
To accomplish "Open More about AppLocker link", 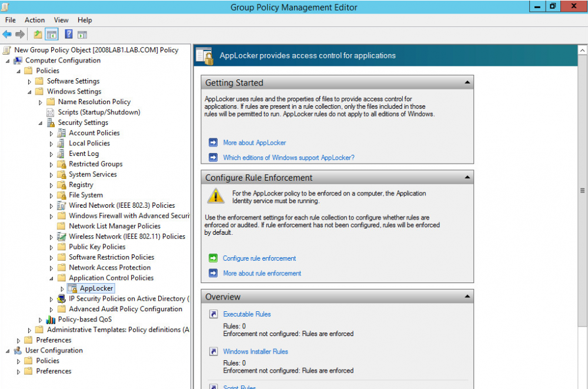I will [255, 142].
